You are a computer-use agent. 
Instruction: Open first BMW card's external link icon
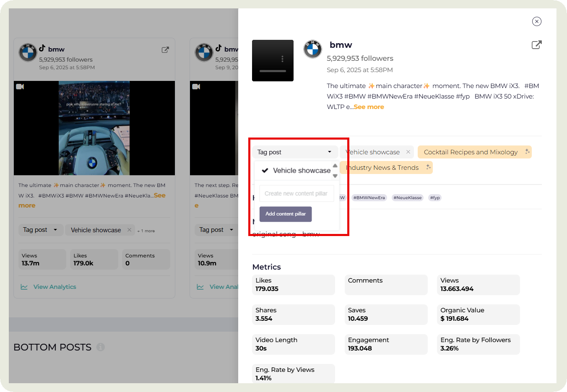(x=165, y=50)
